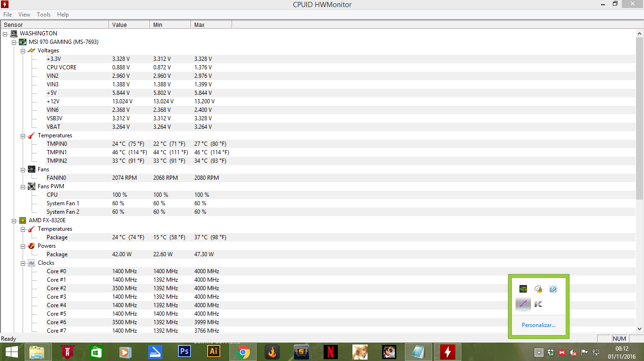Click the cloud warning icon in the tray popup
The height and width of the screenshot is (361, 644).
(538, 289)
